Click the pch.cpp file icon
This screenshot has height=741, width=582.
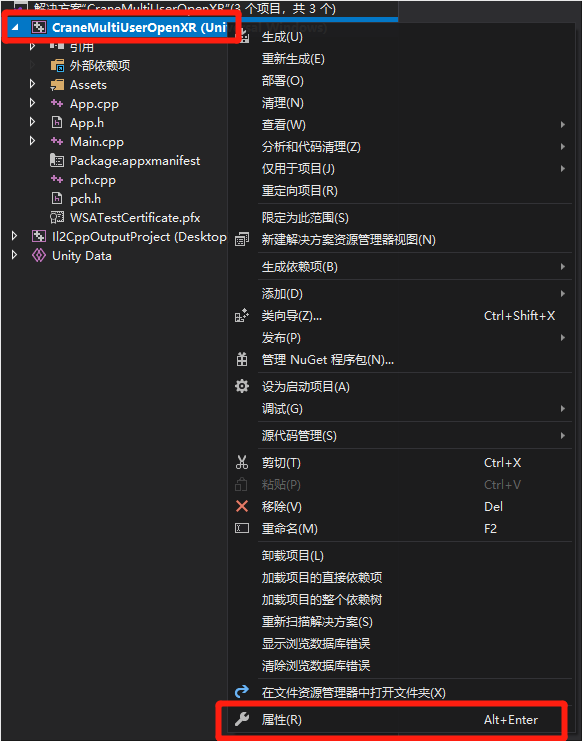(57, 179)
